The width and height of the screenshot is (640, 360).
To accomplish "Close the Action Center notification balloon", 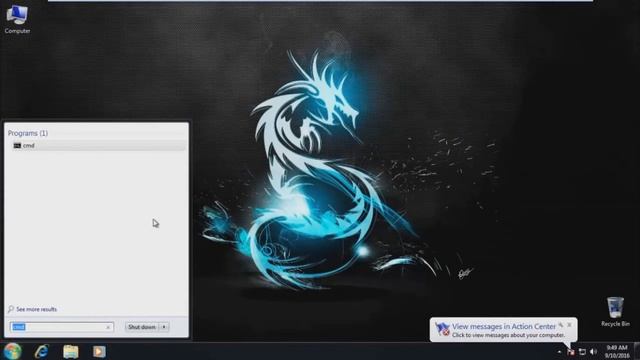I will point(569,325).
